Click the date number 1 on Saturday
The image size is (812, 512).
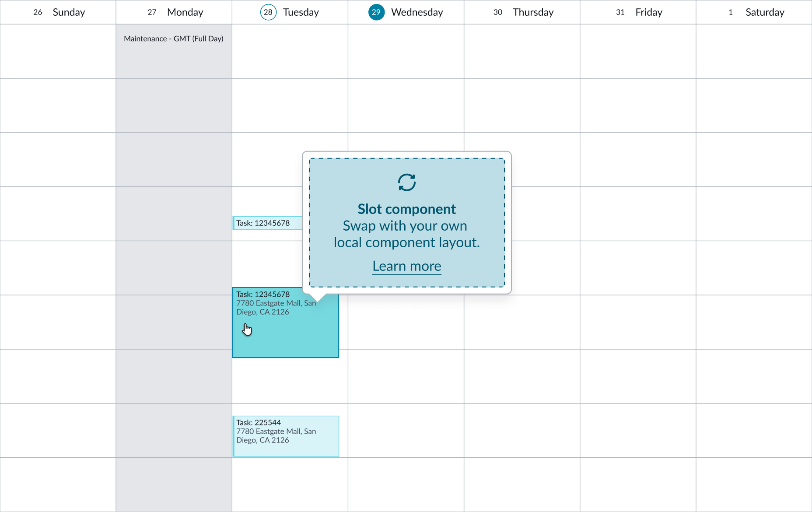pyautogui.click(x=730, y=12)
